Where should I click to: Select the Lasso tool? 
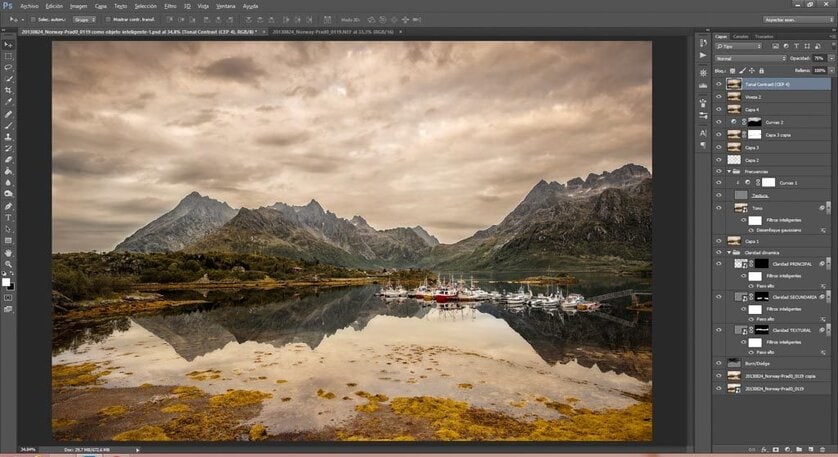(9, 67)
